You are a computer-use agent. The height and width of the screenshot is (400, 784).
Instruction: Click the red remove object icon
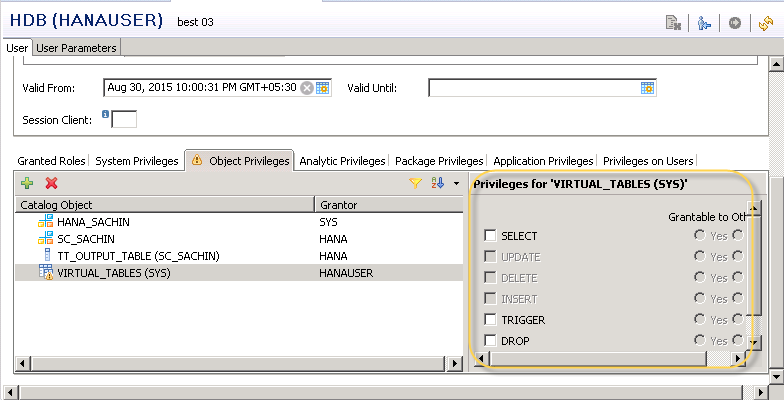[51, 183]
